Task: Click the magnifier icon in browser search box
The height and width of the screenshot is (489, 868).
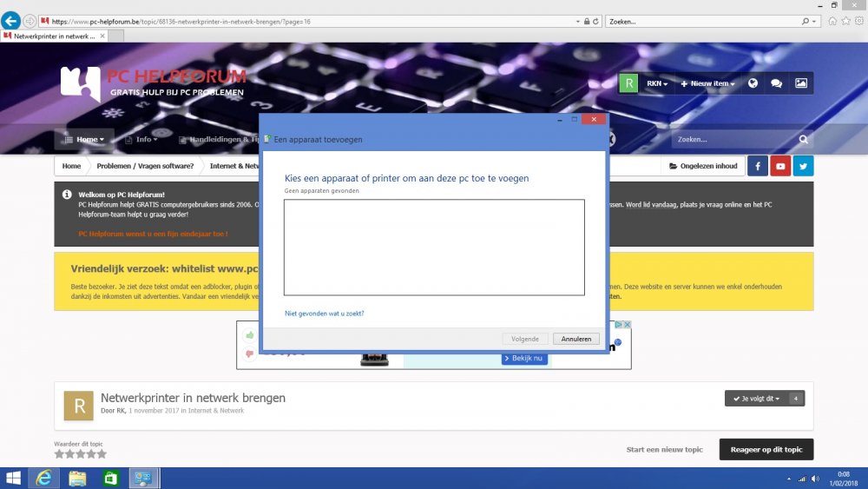Action: (x=806, y=22)
